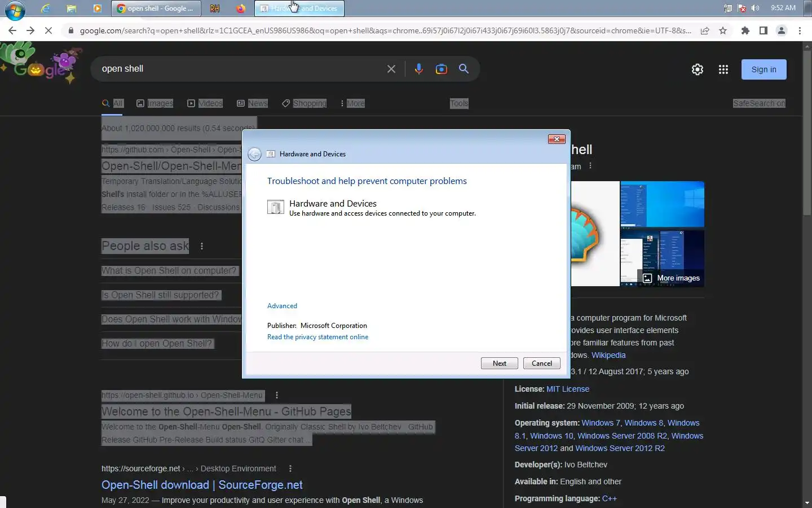Open Advanced options in troubleshooter dialog
Screen dimensions: 812x508
pos(282,306)
